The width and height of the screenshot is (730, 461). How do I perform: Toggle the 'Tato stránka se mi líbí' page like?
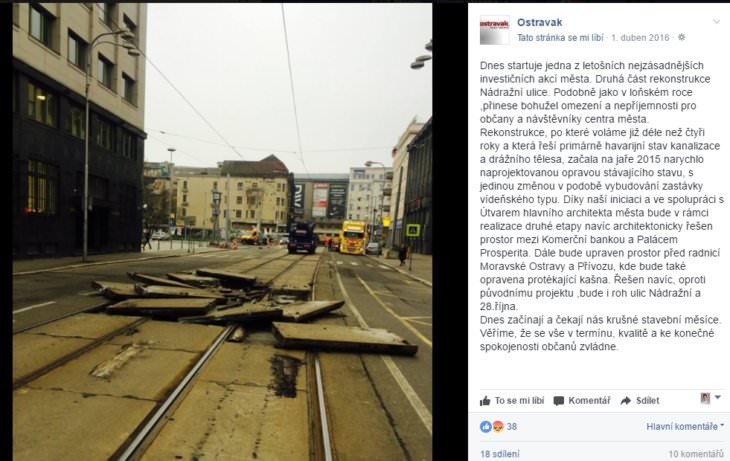tap(560, 38)
